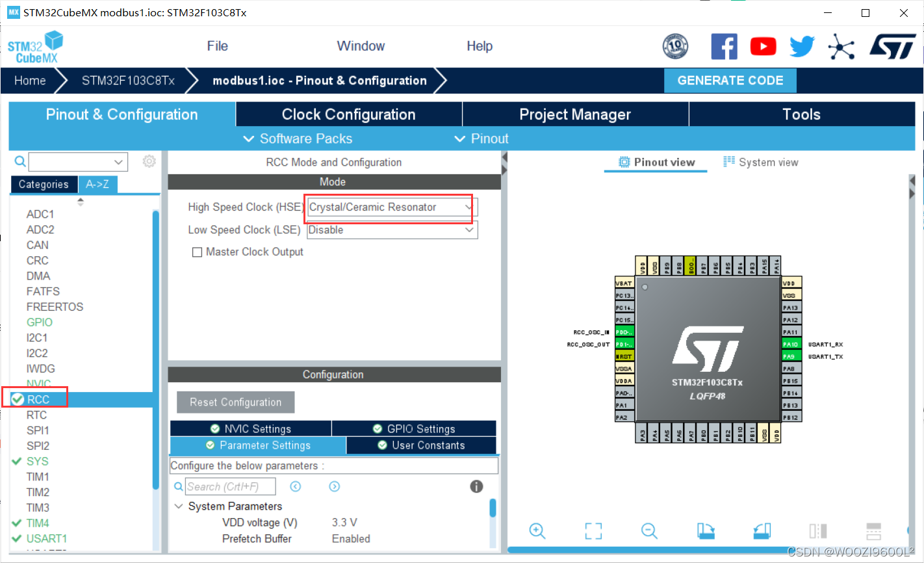The height and width of the screenshot is (563, 924).
Task: Click the peripheral list vertical scrollbar
Action: (155, 350)
